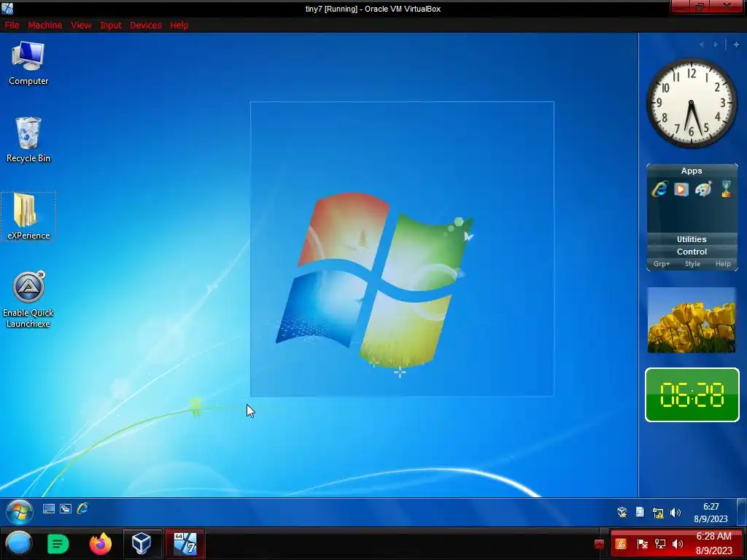Select the eXPerience folder icon
Image resolution: width=747 pixels, height=560 pixels.
(28, 217)
